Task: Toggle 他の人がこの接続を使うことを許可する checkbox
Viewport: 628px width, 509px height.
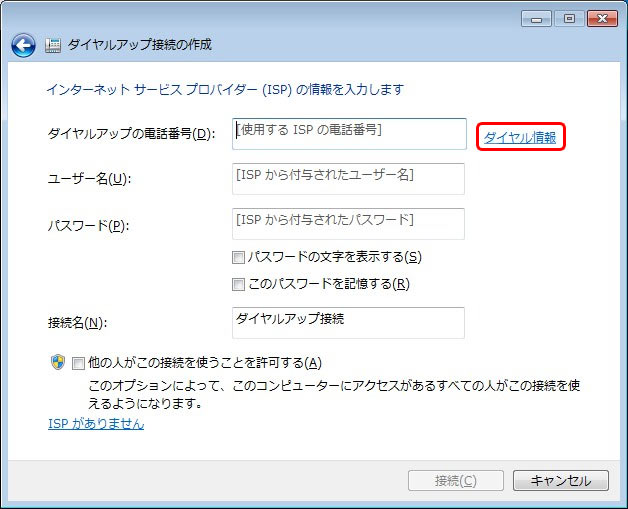Action: pos(79,363)
